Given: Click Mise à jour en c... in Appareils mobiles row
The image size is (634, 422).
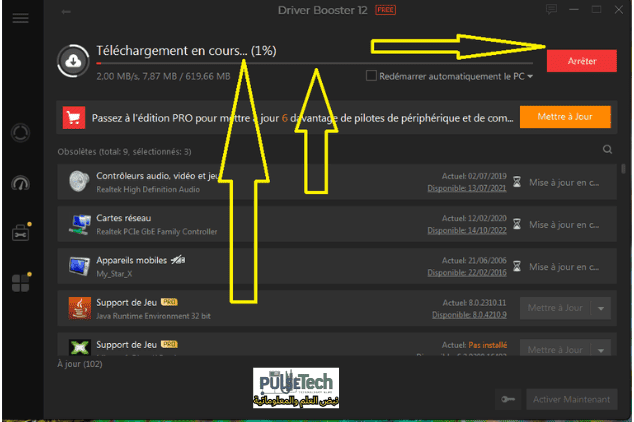Looking at the screenshot, I should point(564,267).
